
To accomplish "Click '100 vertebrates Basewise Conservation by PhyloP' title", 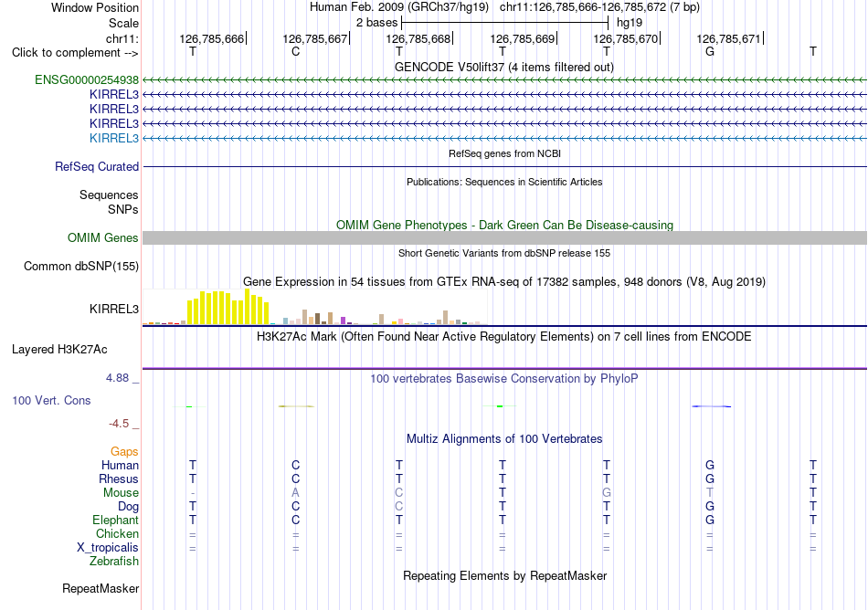I will pyautogui.click(x=504, y=379).
